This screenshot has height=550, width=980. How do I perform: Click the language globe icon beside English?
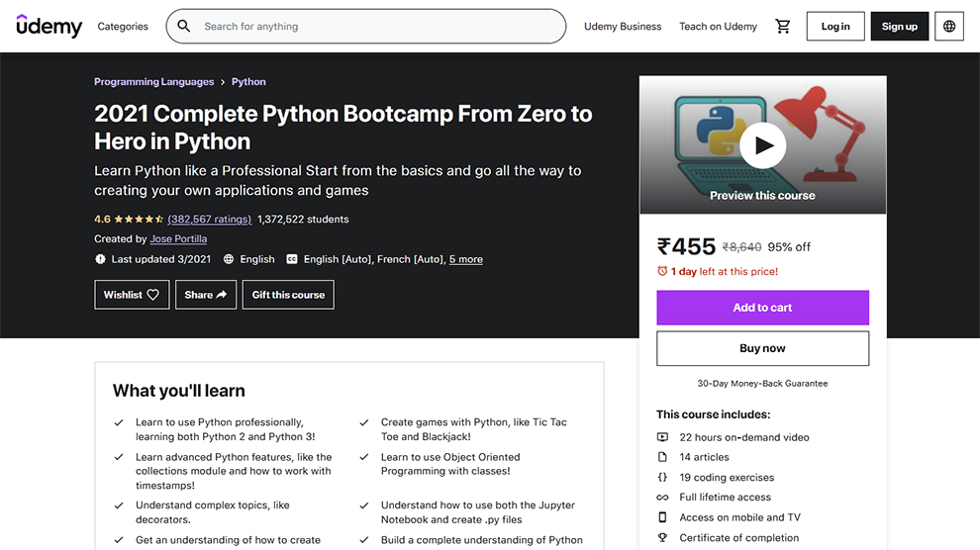pyautogui.click(x=229, y=259)
